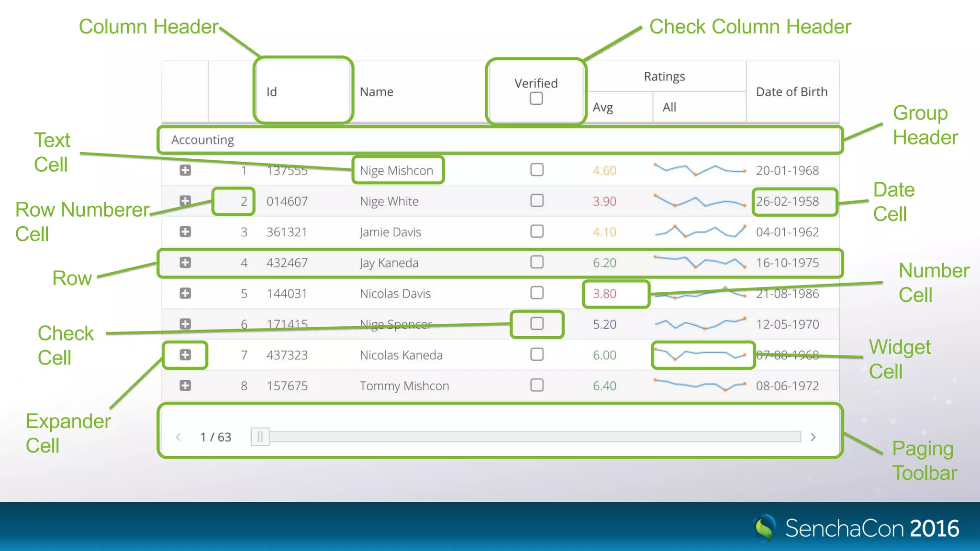This screenshot has width=980, height=551.
Task: Go to next page in paging toolbar
Action: click(813, 437)
